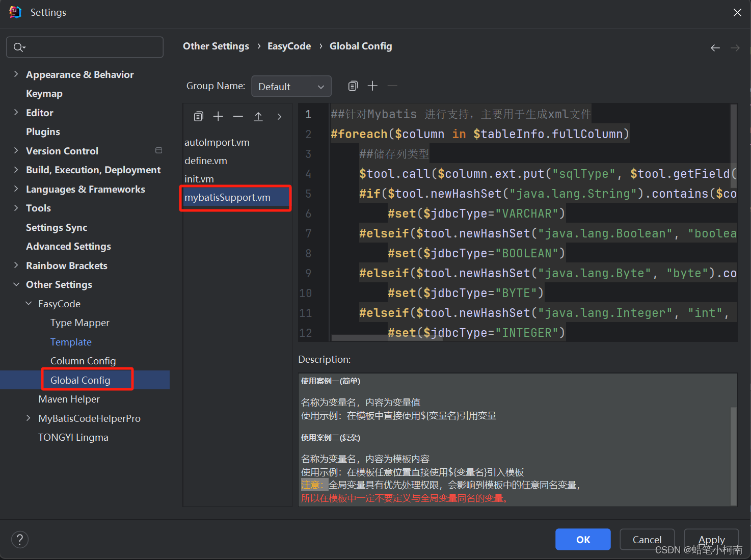Open Maven Helper settings
Viewport: 751px width, 560px height.
point(69,399)
